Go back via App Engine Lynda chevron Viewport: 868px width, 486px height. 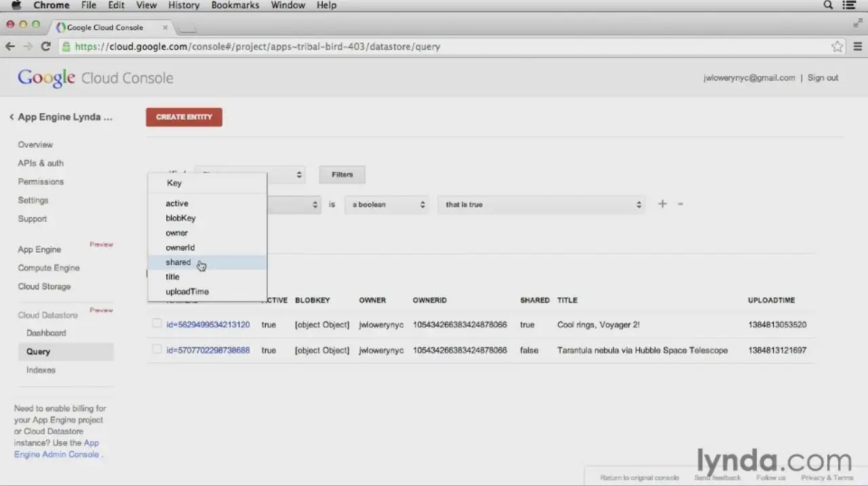point(12,117)
